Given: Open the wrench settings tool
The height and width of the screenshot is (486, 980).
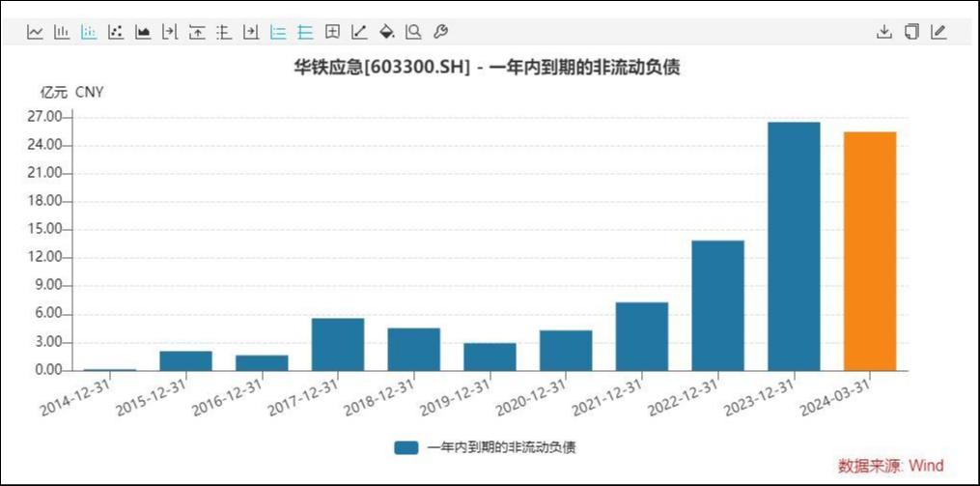Looking at the screenshot, I should pyautogui.click(x=440, y=32).
